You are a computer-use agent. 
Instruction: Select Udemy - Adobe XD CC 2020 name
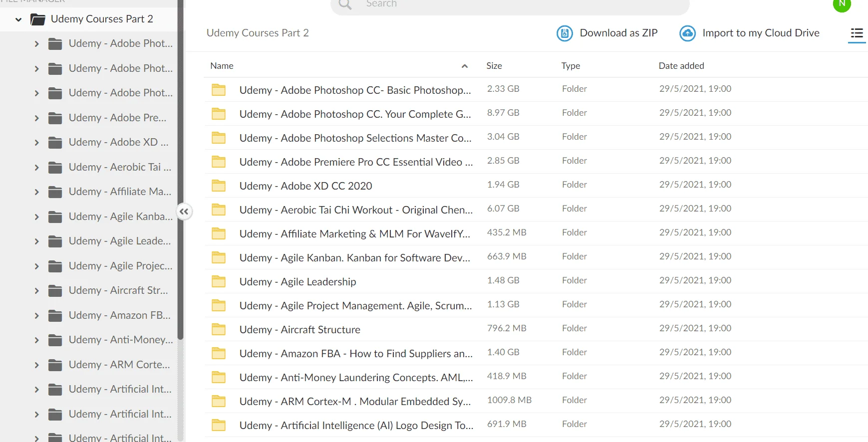click(305, 186)
